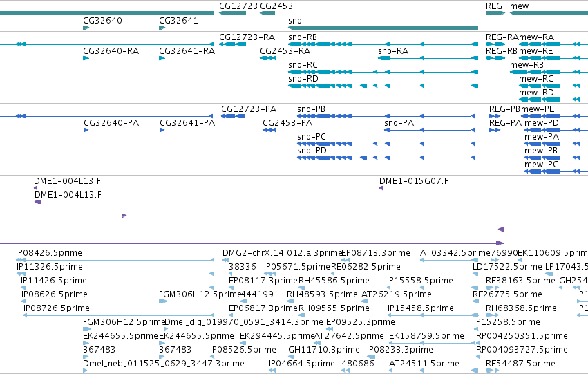Select transcript sno-RC
The image size is (588, 374).
pos(383,72)
